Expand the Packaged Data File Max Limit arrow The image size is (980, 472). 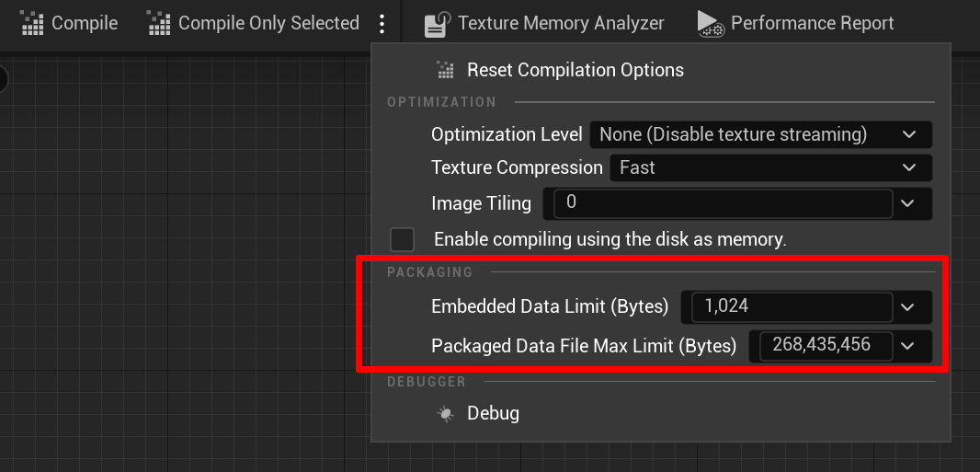tap(907, 346)
